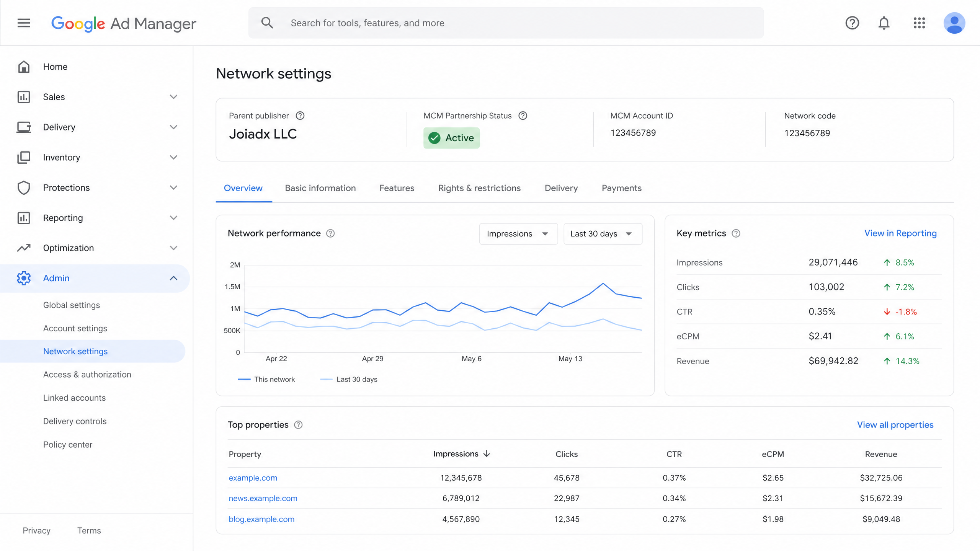This screenshot has height=551, width=980.
Task: Open the example.com property link
Action: [x=253, y=478]
